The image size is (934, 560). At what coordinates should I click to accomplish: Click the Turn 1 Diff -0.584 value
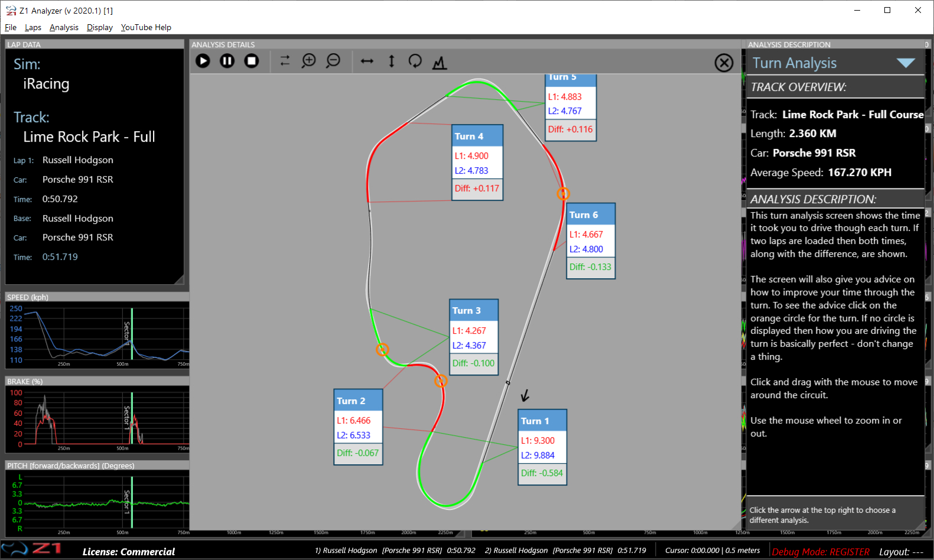pyautogui.click(x=542, y=473)
